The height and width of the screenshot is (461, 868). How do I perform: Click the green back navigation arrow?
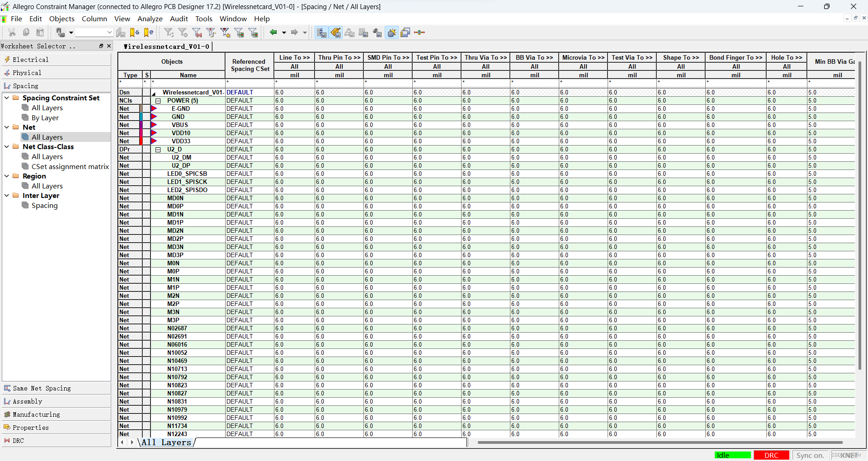point(273,32)
